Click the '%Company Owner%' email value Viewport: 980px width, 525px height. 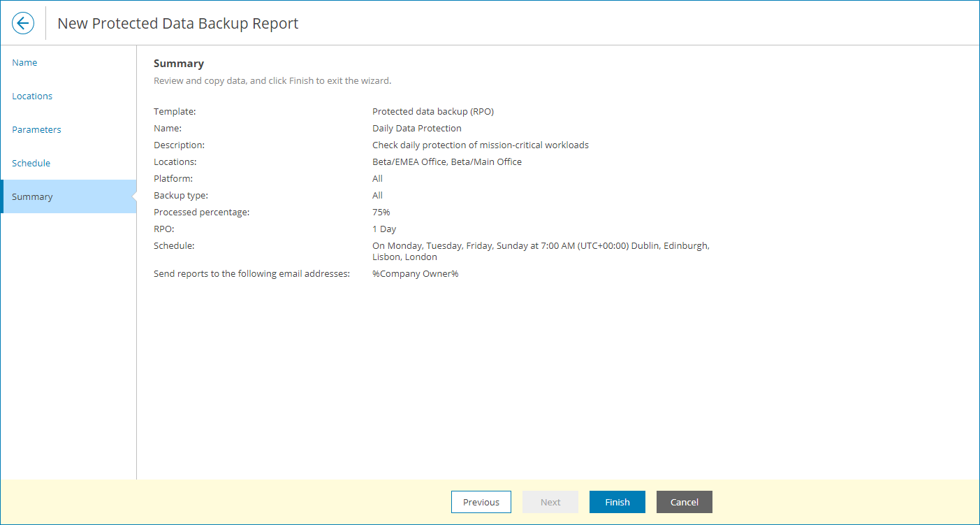coord(416,273)
